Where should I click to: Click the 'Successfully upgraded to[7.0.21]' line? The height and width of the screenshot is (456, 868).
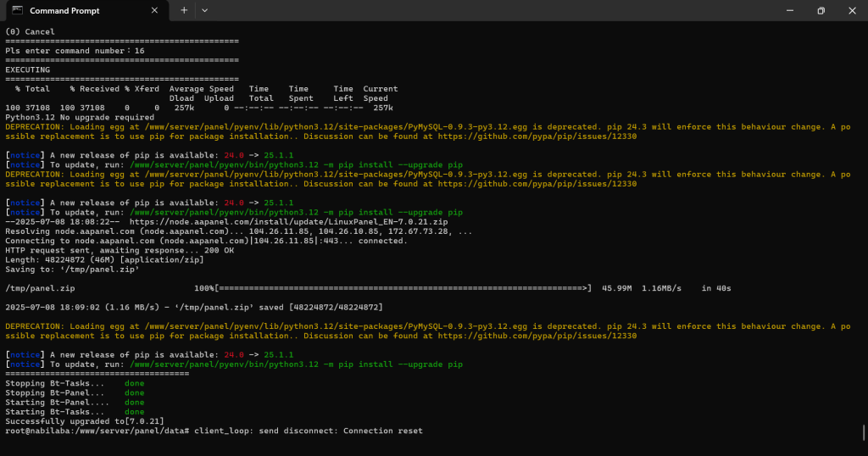coord(85,421)
